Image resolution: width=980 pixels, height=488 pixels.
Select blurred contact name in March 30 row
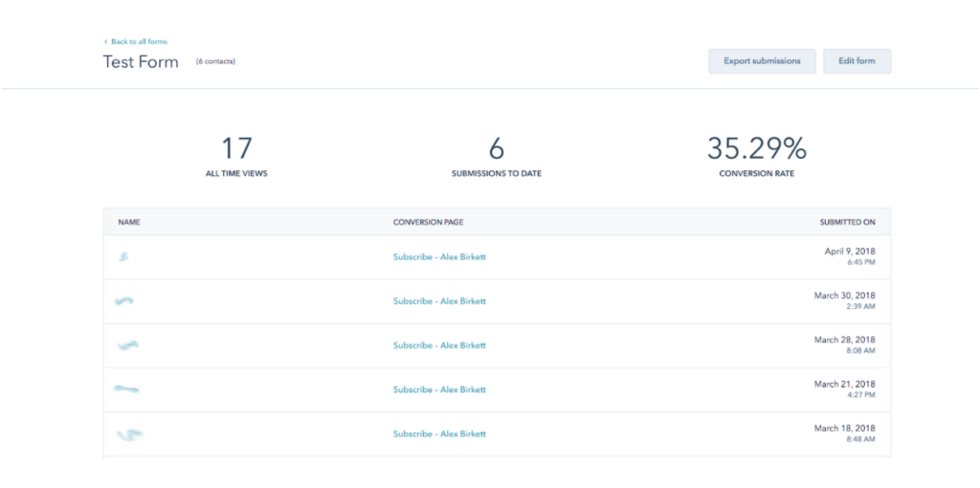124,300
